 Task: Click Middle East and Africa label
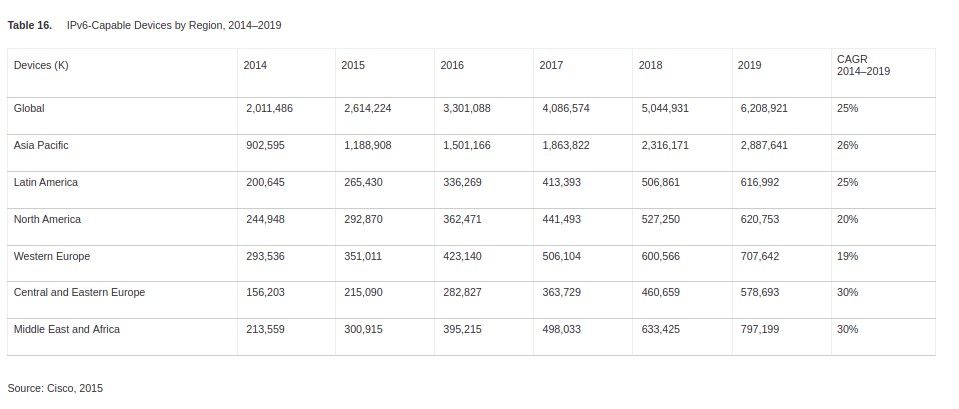pyautogui.click(x=67, y=329)
